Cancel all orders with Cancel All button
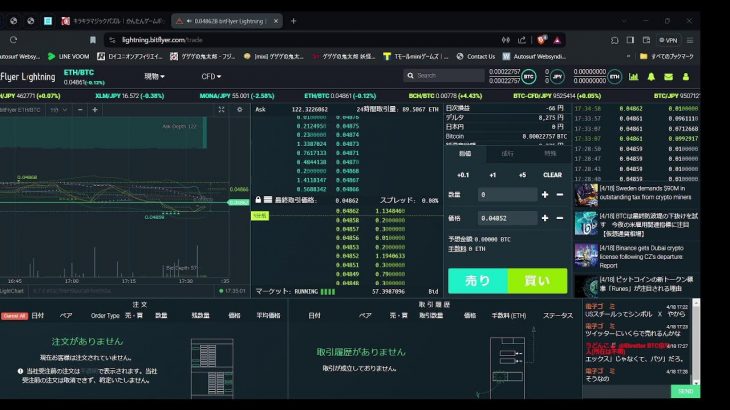The width and height of the screenshot is (730, 410). coord(14,316)
